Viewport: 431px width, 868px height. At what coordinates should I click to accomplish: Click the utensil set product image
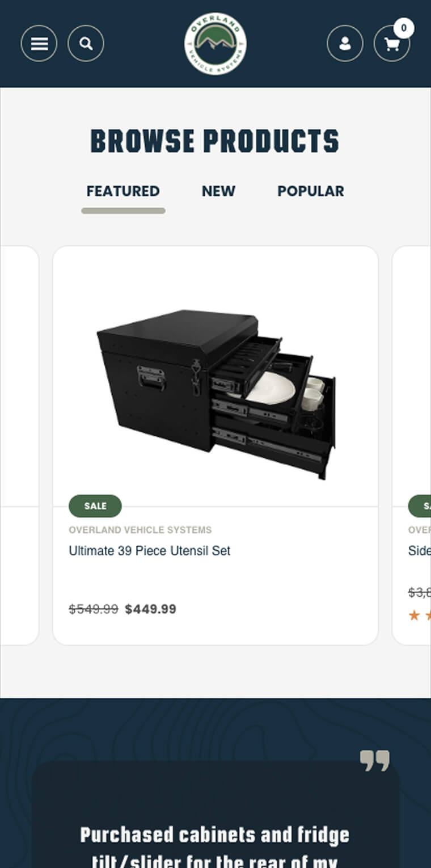[216, 391]
